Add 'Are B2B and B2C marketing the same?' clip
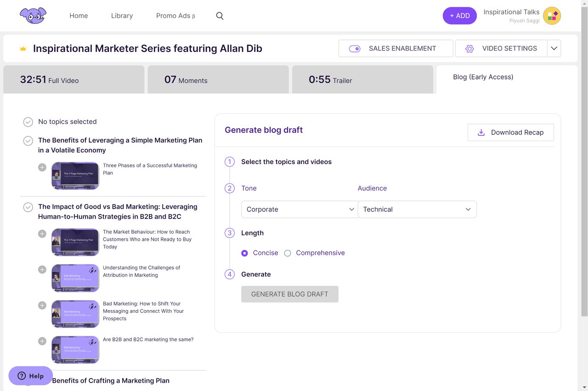Screen dimensions: 588x391 coord(42,341)
